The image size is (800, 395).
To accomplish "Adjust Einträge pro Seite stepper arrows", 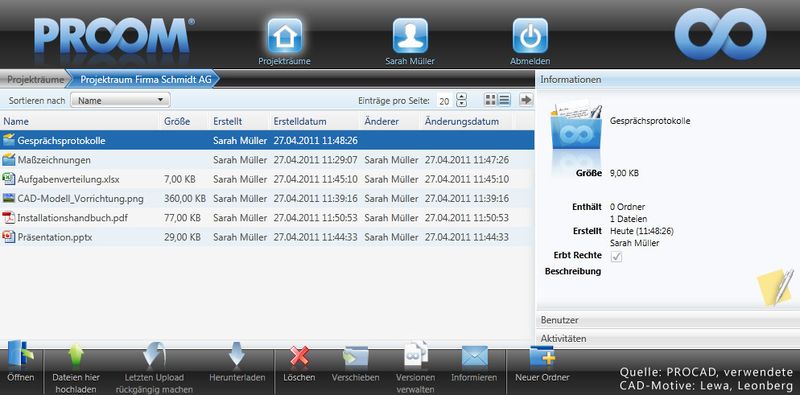I will tap(461, 100).
